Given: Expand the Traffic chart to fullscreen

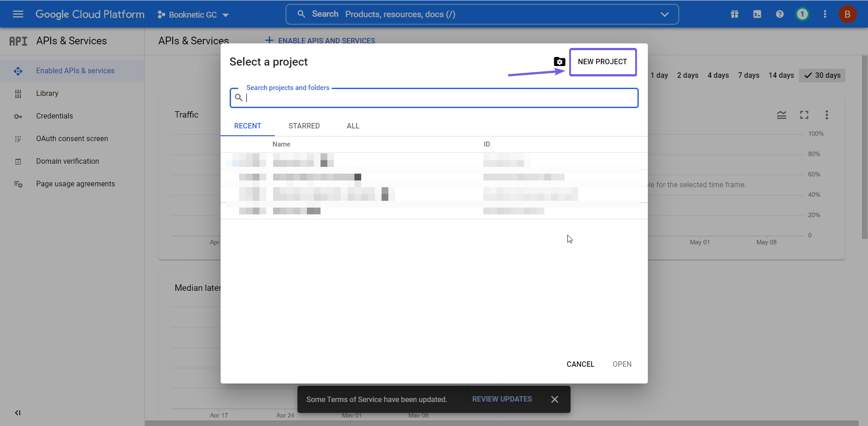Looking at the screenshot, I should pyautogui.click(x=804, y=115).
